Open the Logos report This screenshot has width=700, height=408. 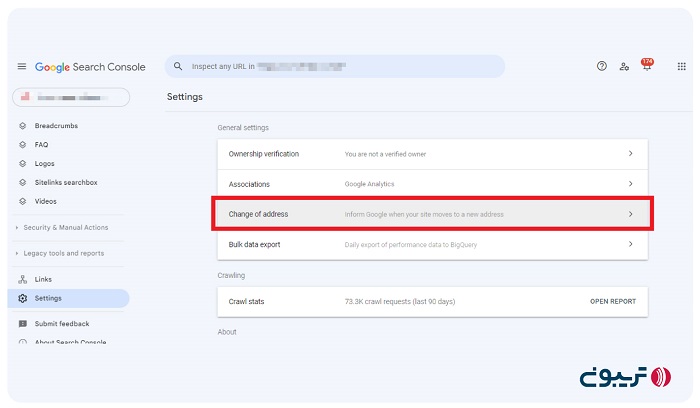pos(45,163)
